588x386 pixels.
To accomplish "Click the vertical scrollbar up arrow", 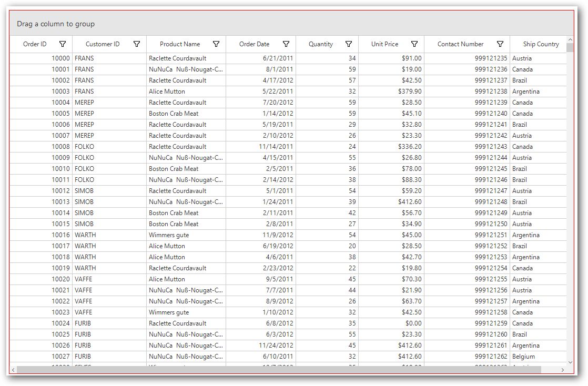I will [570, 39].
